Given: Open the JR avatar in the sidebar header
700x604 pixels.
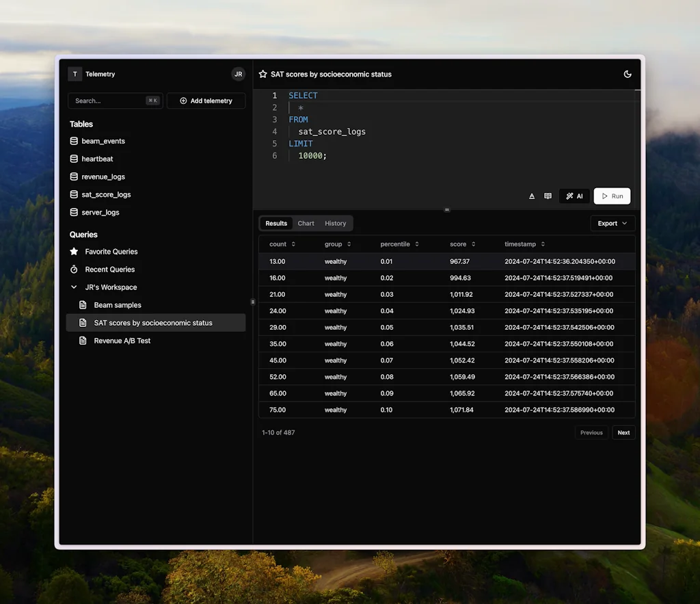Looking at the screenshot, I should 238,74.
